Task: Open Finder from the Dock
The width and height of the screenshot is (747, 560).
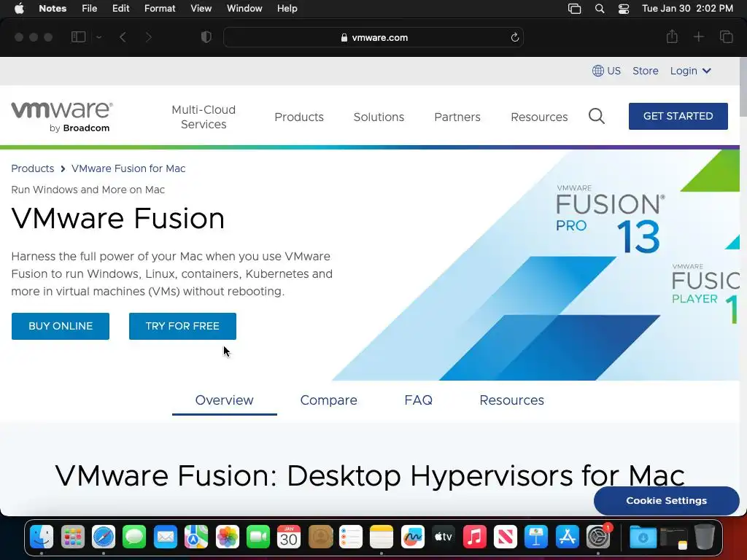Action: coord(42,537)
